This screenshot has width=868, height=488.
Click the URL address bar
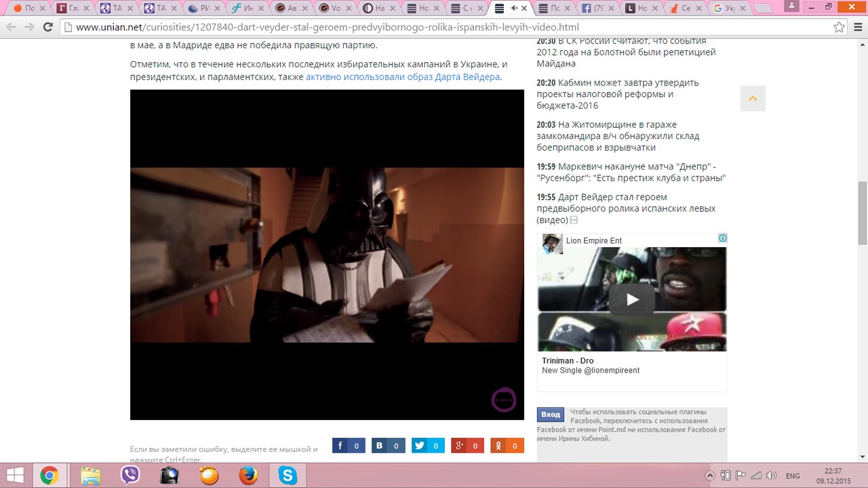coord(448,27)
